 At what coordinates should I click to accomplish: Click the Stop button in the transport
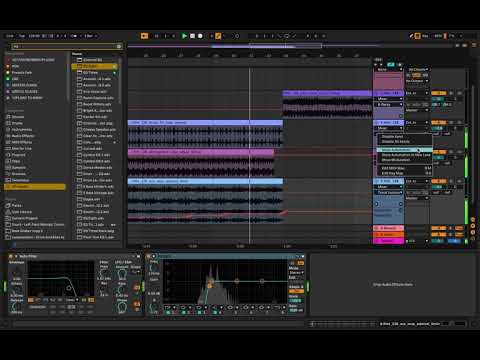click(192, 36)
